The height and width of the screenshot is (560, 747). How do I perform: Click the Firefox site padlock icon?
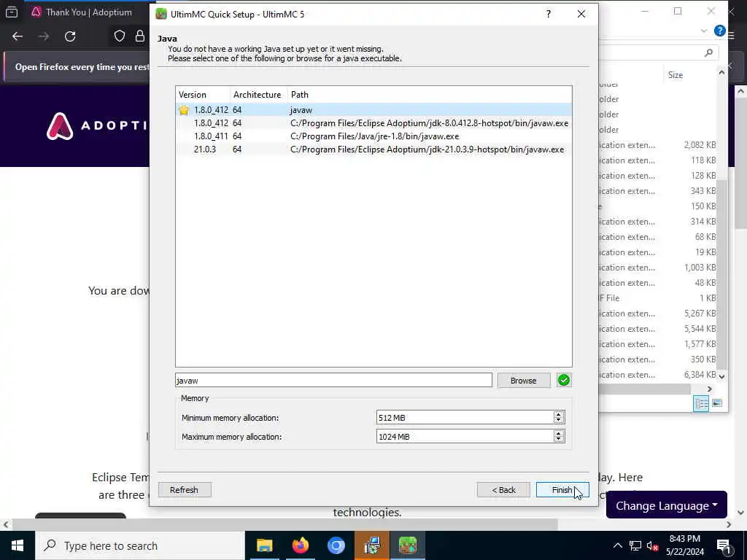pos(139,36)
